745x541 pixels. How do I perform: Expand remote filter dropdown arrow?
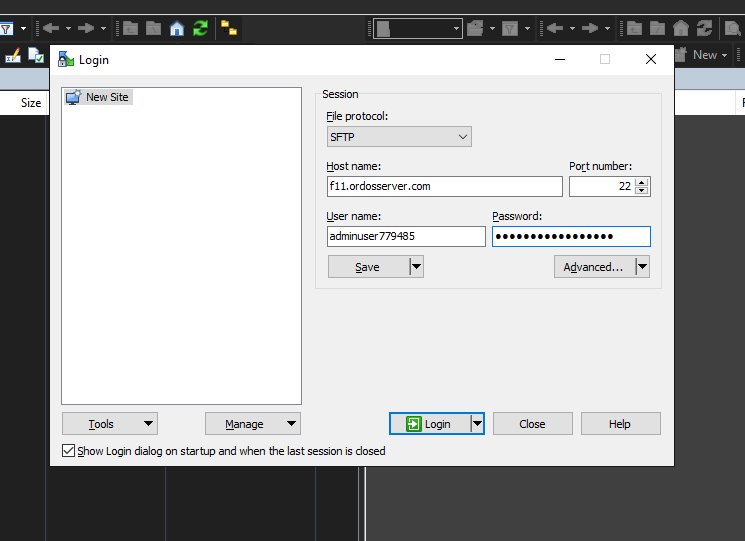(x=527, y=28)
